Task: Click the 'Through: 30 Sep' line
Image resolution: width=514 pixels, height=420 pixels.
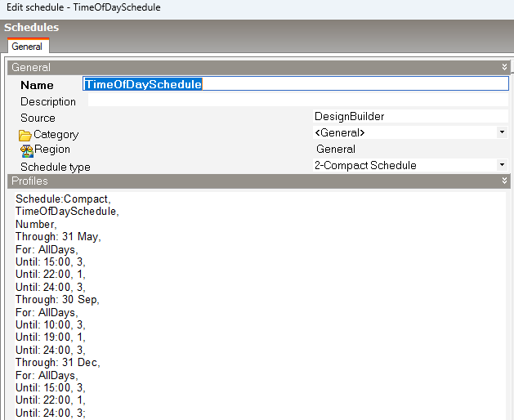Action: [57, 300]
